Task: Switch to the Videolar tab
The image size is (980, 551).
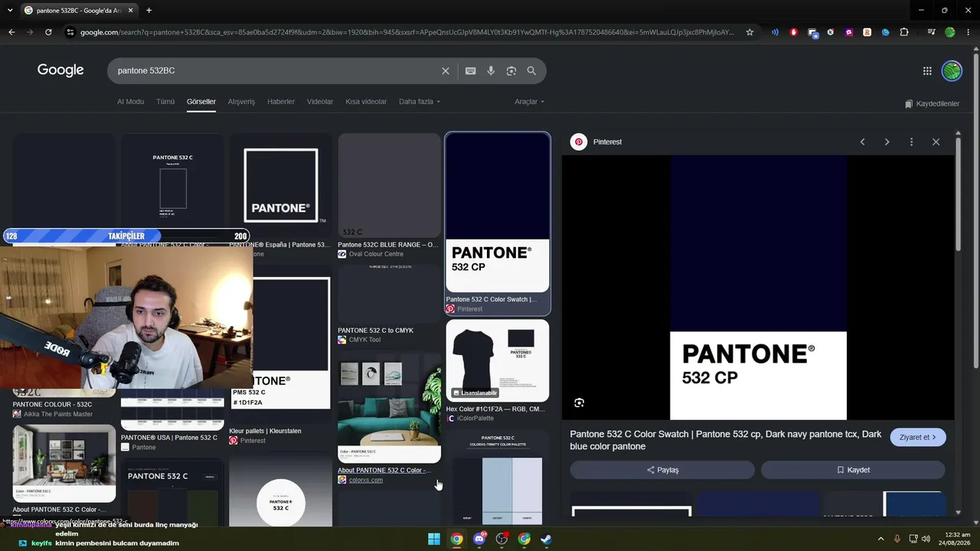Action: tap(320, 102)
